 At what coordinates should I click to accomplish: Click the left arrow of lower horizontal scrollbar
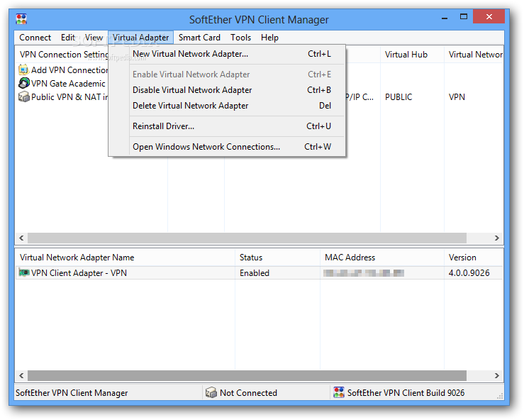pos(21,375)
